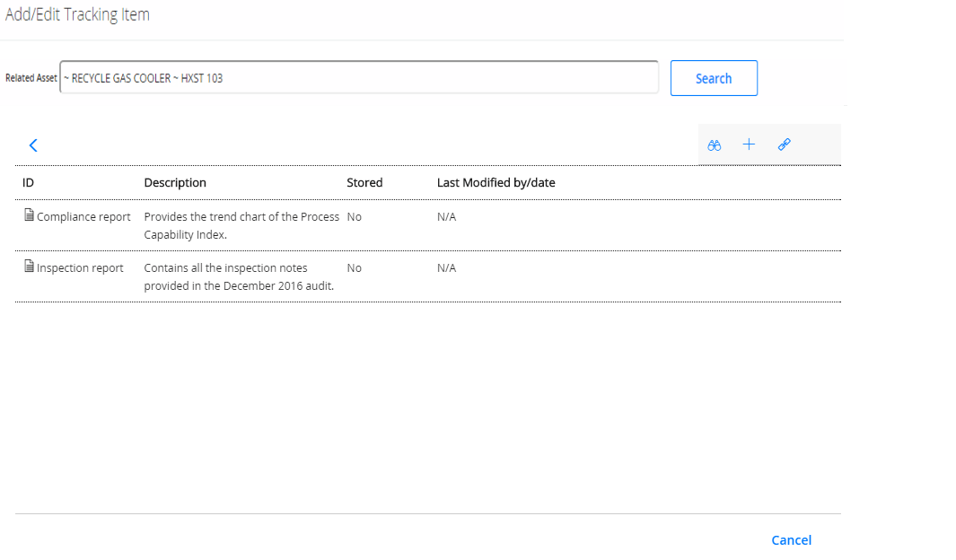Select the binoculars icon to find reference documents

pos(714,144)
